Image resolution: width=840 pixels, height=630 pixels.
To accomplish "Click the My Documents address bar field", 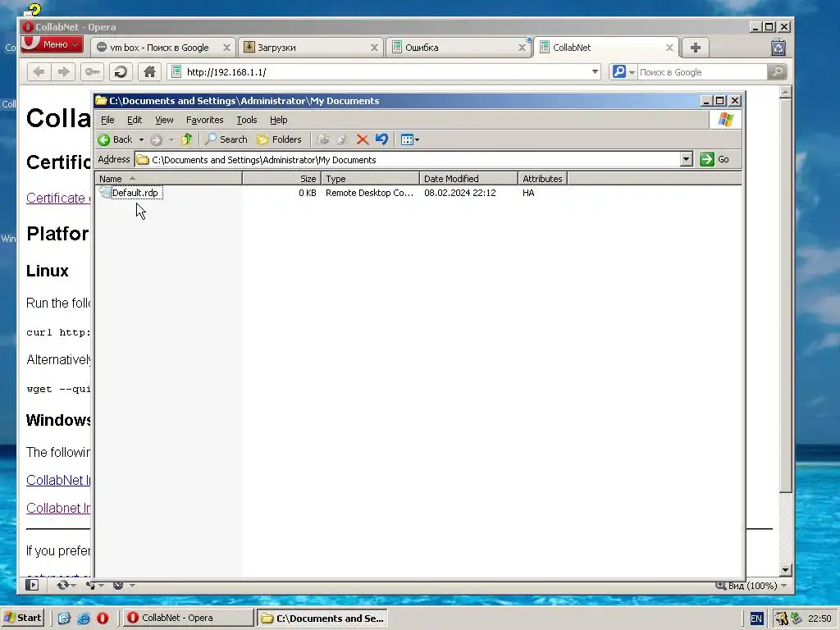I will click(407, 160).
